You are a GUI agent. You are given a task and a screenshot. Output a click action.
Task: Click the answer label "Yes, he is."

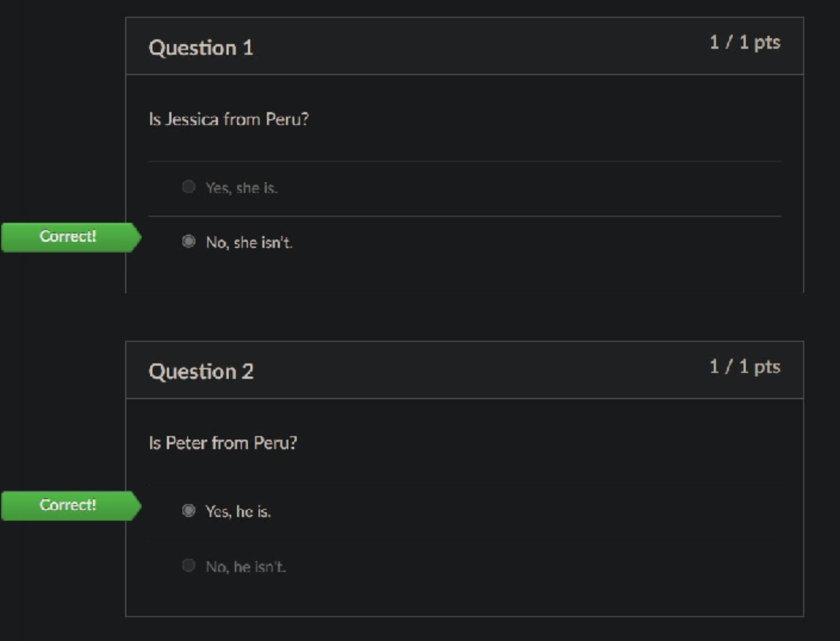238,511
